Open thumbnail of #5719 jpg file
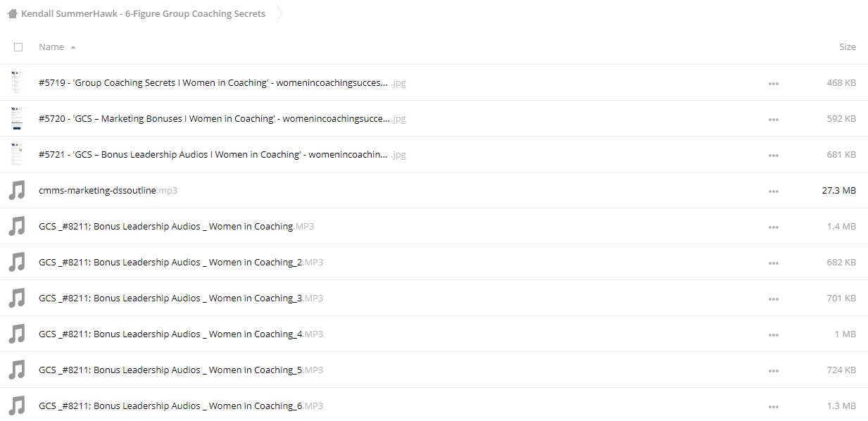The width and height of the screenshot is (868, 421). (x=17, y=82)
